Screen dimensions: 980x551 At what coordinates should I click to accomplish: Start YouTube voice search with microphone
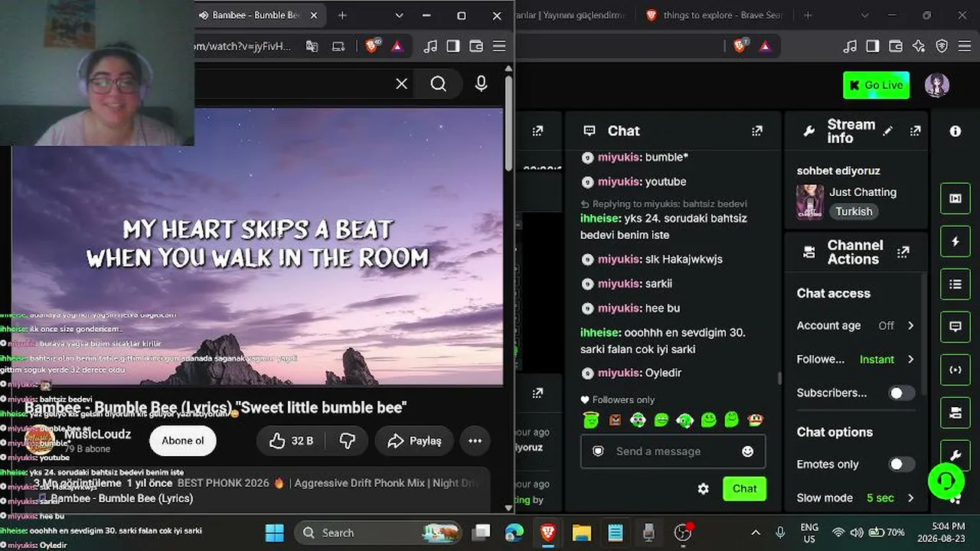pos(481,83)
